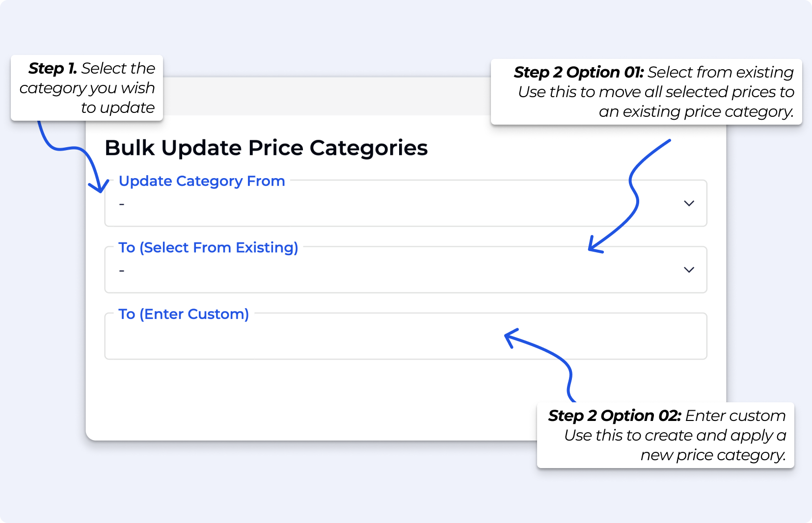Click the arrowhead pointing at Update Category From

[x=99, y=186]
